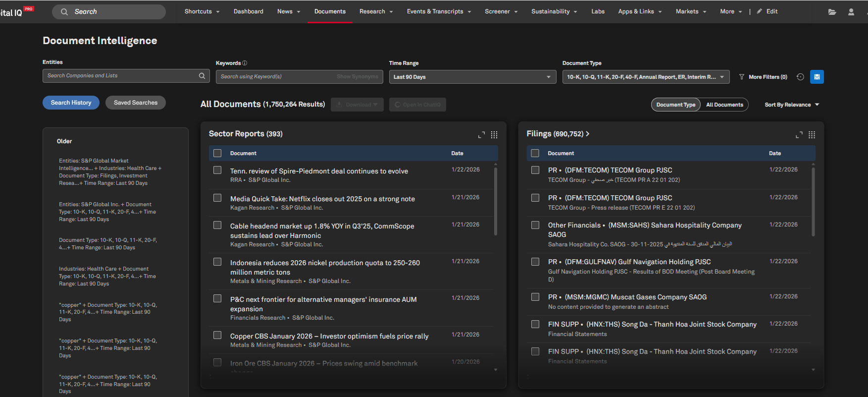Click the reset filters history icon

point(800,77)
